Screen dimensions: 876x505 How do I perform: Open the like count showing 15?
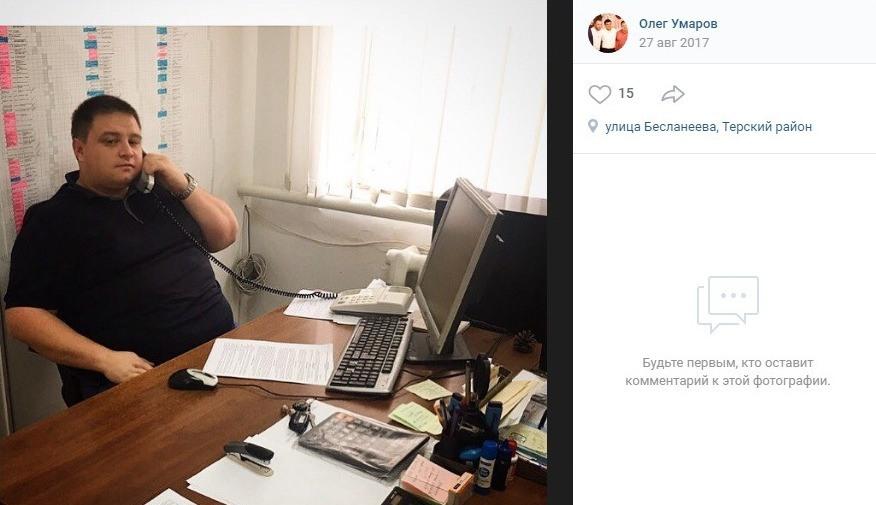coord(626,93)
